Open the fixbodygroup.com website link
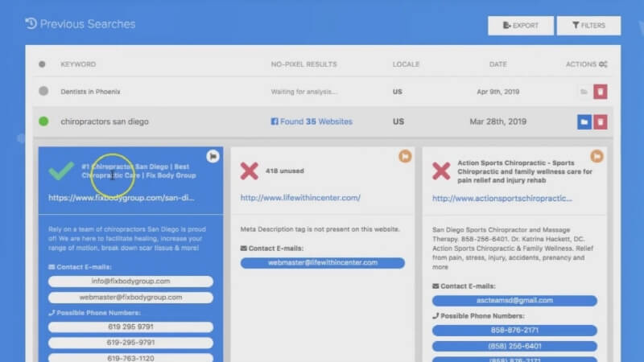 pos(122,198)
